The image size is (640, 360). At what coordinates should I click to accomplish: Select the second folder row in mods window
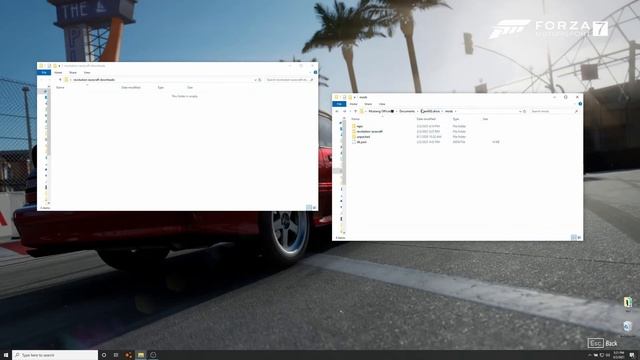pos(426,131)
